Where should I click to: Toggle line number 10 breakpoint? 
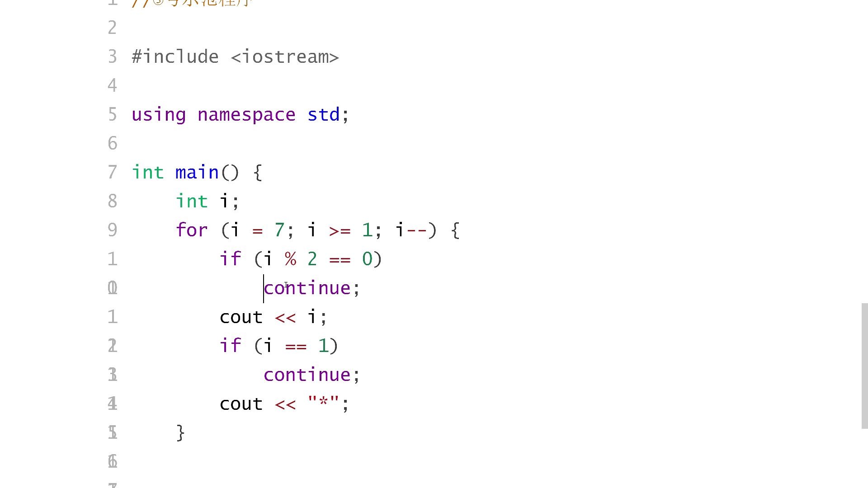112,288
